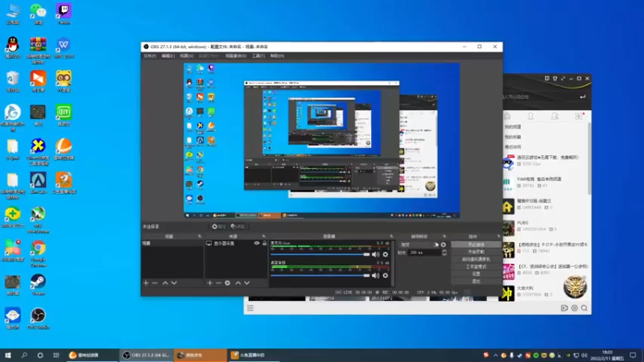The width and height of the screenshot is (644, 362).
Task: Start the virtual camera in OBS controls
Action: pyautogui.click(x=476, y=259)
